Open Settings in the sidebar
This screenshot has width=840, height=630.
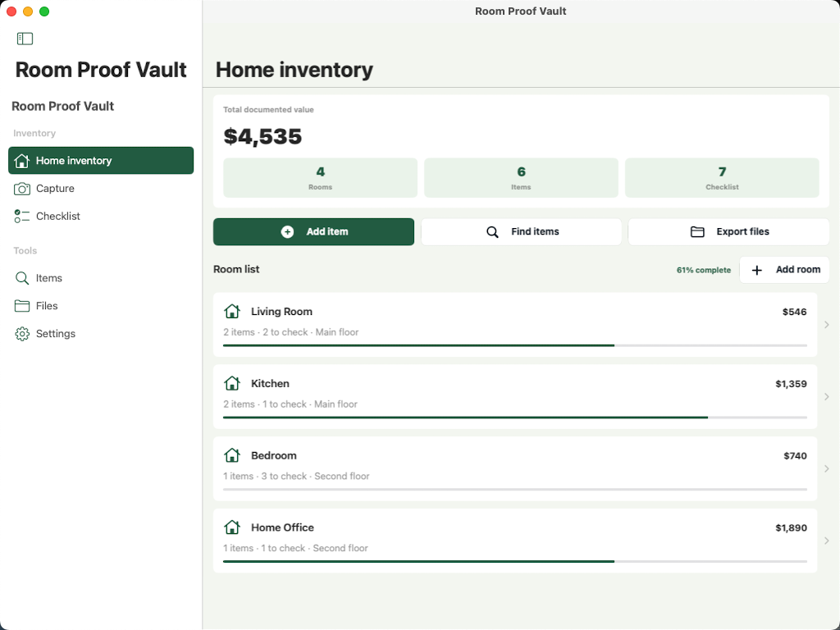[x=101, y=334]
